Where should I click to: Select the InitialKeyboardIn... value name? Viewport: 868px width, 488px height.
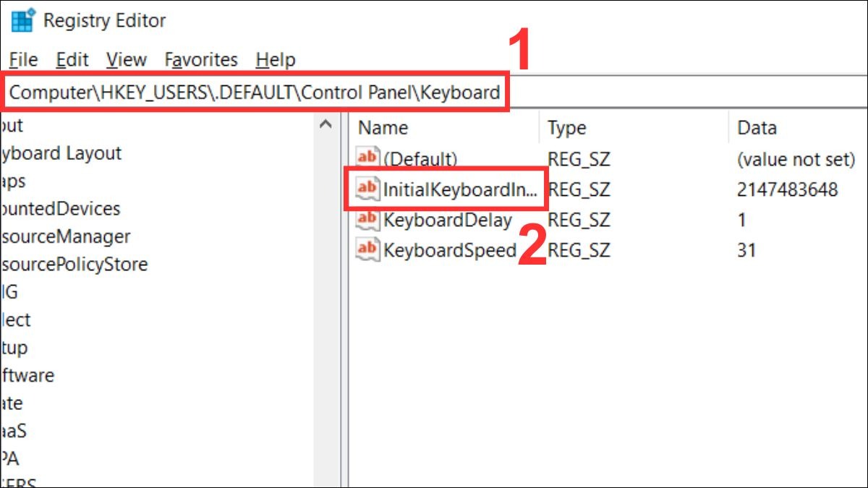pyautogui.click(x=461, y=189)
